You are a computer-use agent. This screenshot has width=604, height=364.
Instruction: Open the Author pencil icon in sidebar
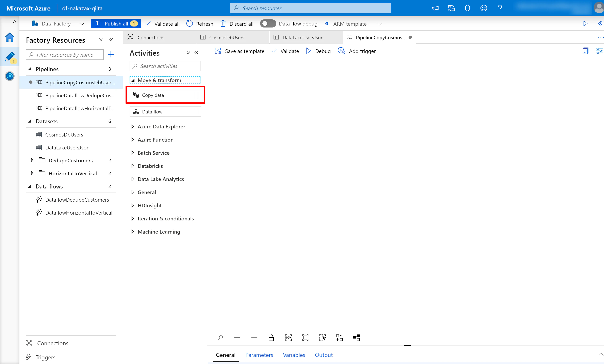coord(10,57)
